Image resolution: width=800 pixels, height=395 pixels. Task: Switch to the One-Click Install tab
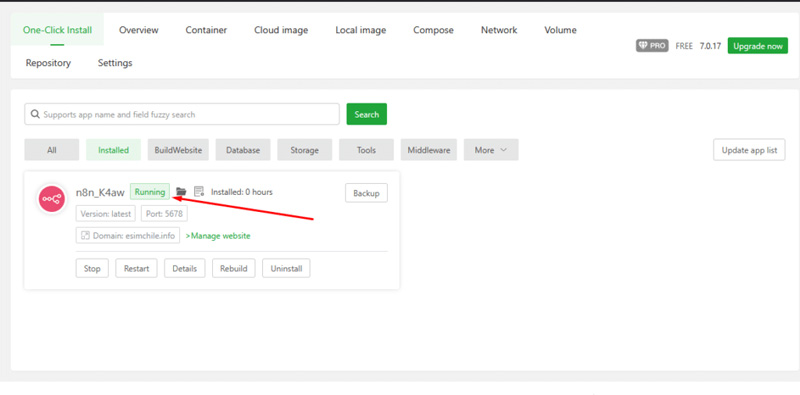(x=57, y=30)
